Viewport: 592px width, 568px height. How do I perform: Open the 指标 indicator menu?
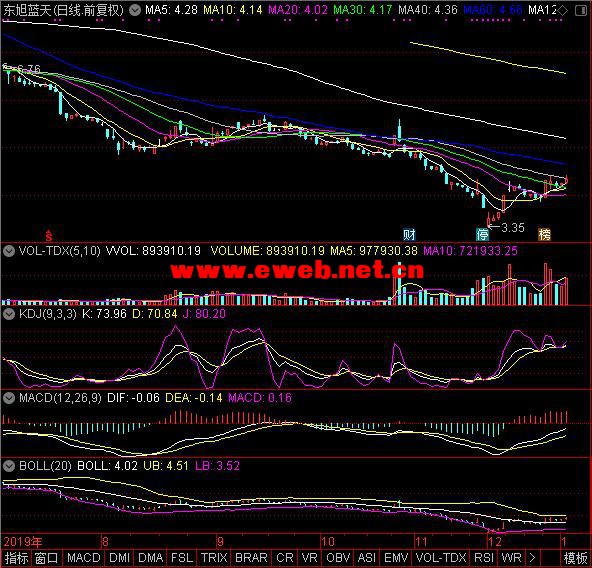(x=16, y=558)
